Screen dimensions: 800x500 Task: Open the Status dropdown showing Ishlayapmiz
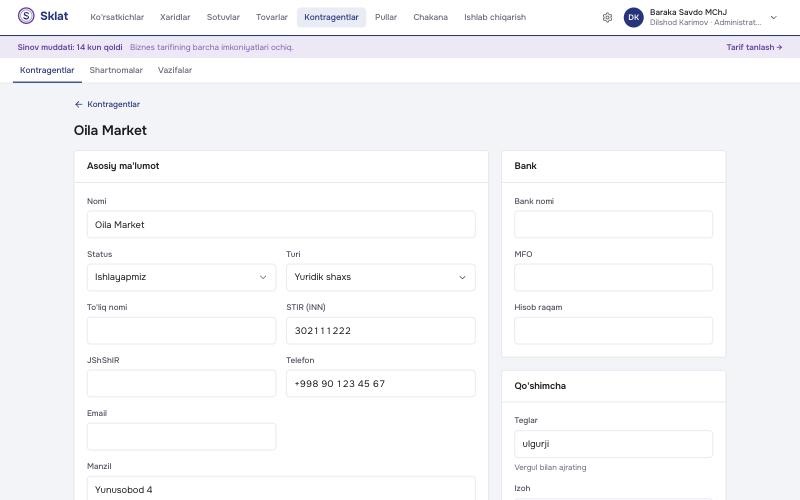[x=181, y=278]
